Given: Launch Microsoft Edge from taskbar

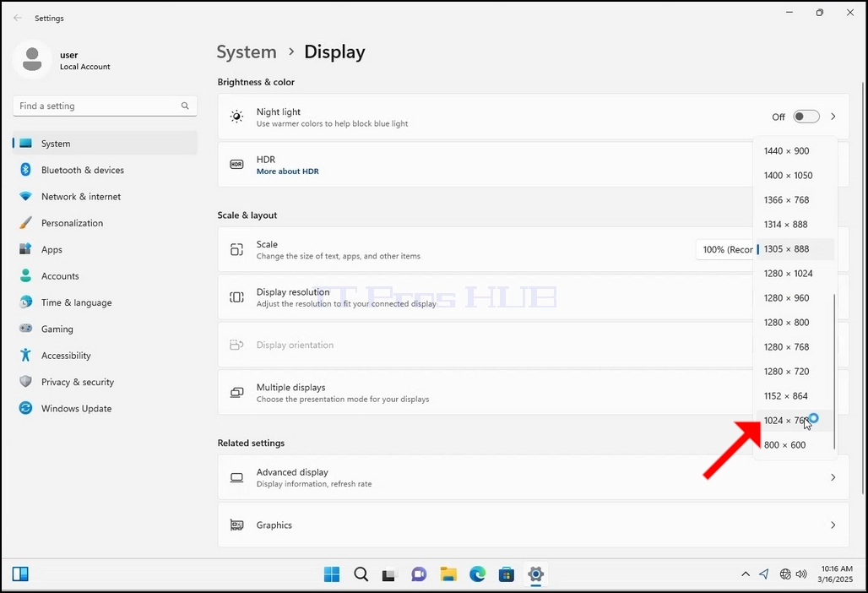Looking at the screenshot, I should [x=477, y=574].
